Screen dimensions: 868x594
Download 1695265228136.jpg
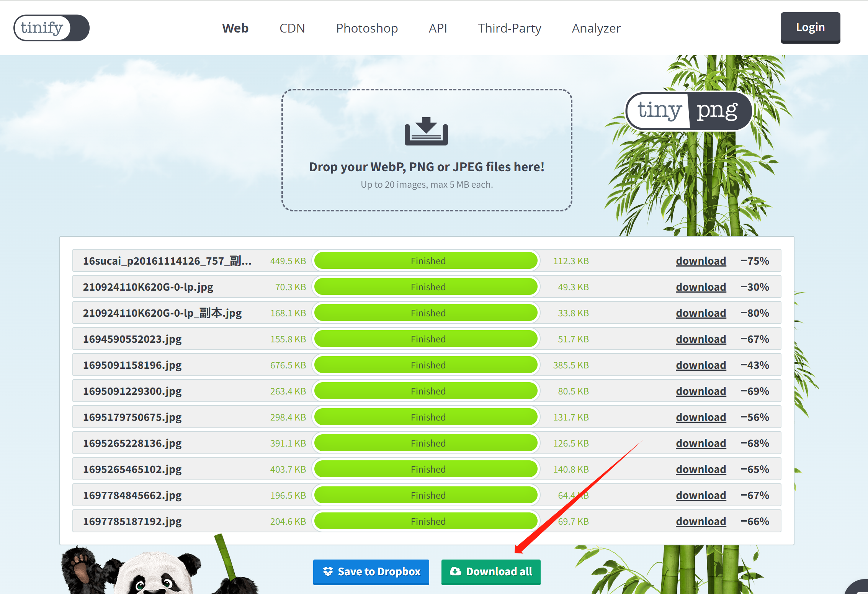coord(701,443)
